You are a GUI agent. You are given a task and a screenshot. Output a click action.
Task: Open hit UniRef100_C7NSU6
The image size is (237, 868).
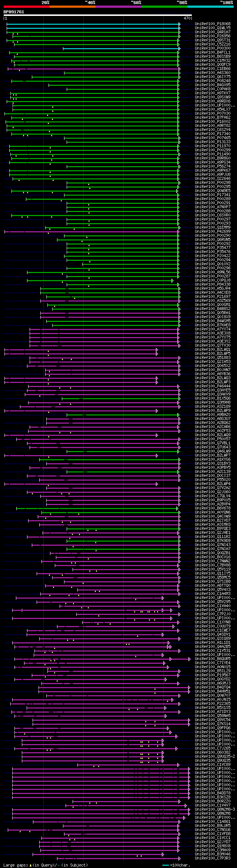pos(213,830)
